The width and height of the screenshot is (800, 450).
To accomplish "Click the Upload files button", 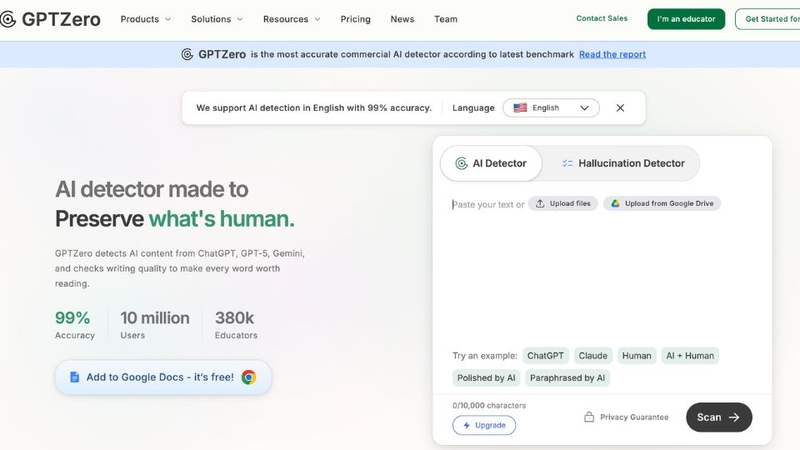I will point(563,204).
